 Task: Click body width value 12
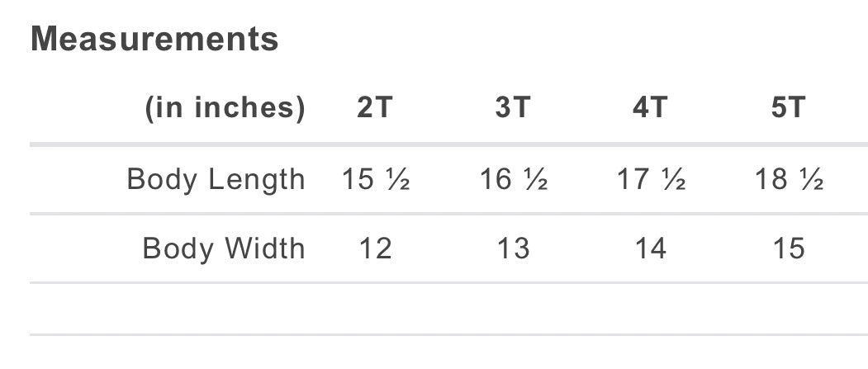point(375,248)
